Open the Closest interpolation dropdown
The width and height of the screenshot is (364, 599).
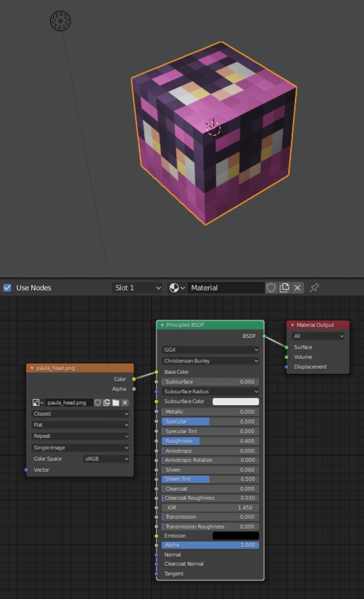tap(80, 414)
